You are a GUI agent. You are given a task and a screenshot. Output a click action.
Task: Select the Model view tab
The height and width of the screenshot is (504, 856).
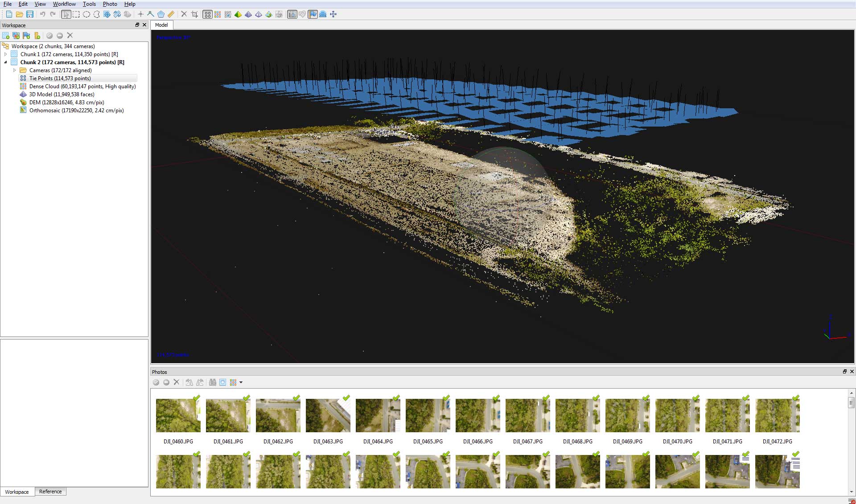pyautogui.click(x=161, y=25)
